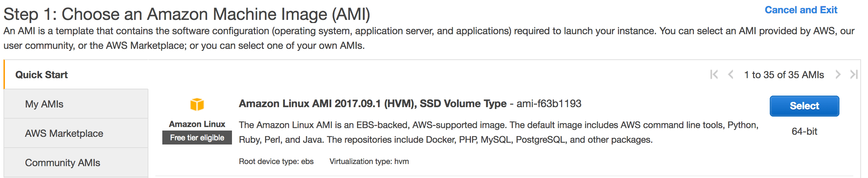868x178 pixels.
Task: Click the ami-f63b1193 AMI identifier
Action: [549, 104]
